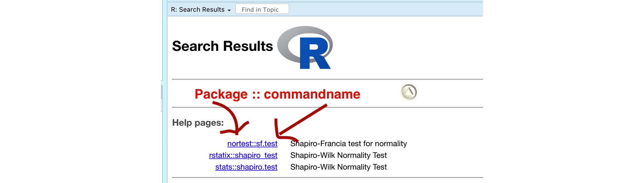Click the Help pages heading
This screenshot has height=183, width=644.
point(198,122)
